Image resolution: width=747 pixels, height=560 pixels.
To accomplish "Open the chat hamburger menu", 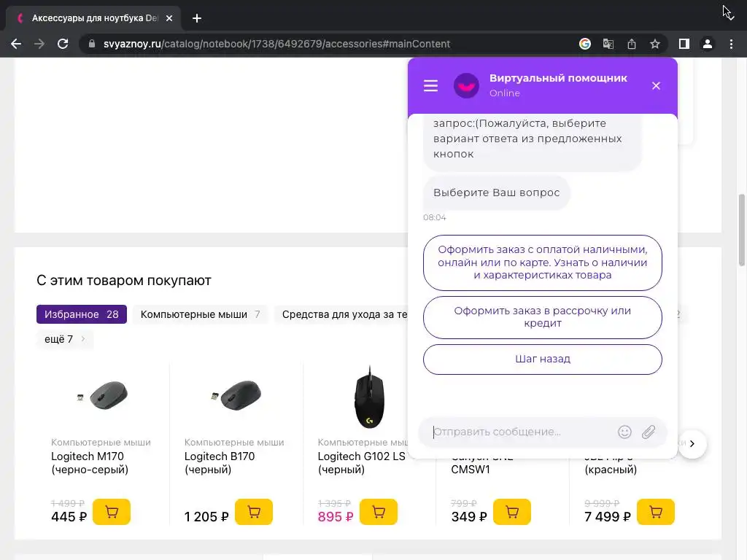I will 431,86.
